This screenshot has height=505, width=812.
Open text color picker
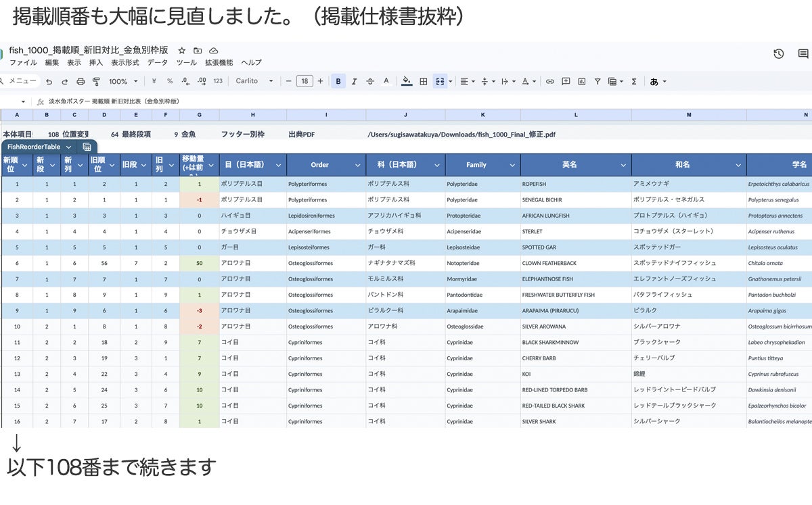(386, 81)
